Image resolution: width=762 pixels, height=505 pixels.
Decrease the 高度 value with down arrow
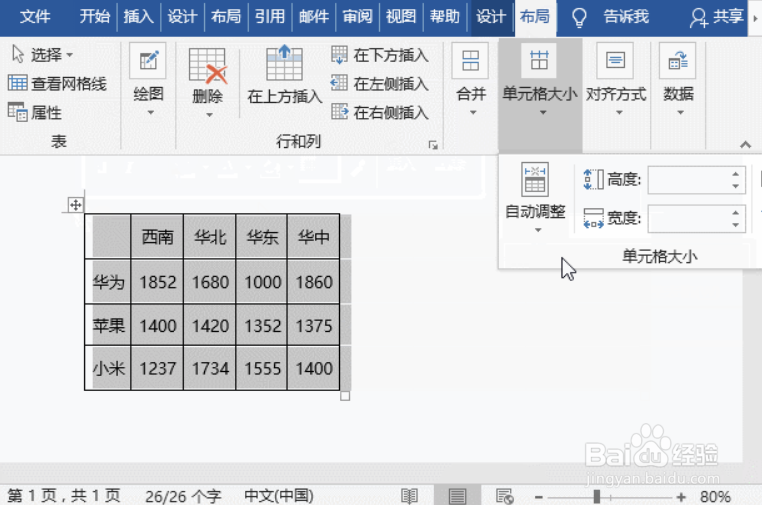click(x=736, y=186)
